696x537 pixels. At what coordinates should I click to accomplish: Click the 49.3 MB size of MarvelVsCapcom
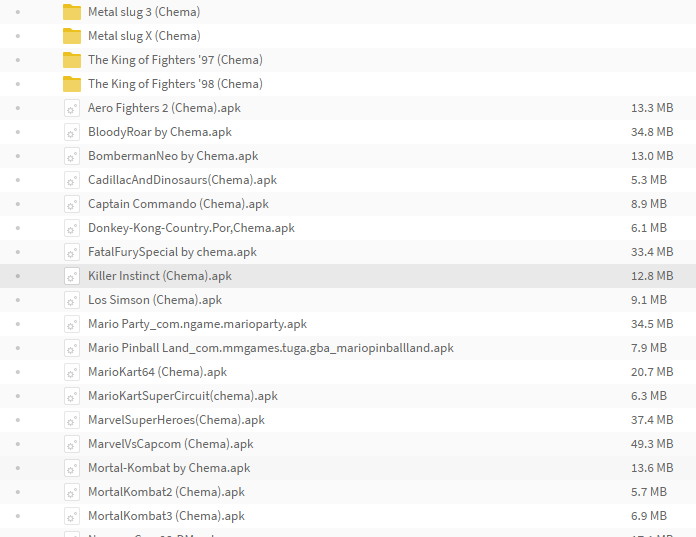click(652, 443)
